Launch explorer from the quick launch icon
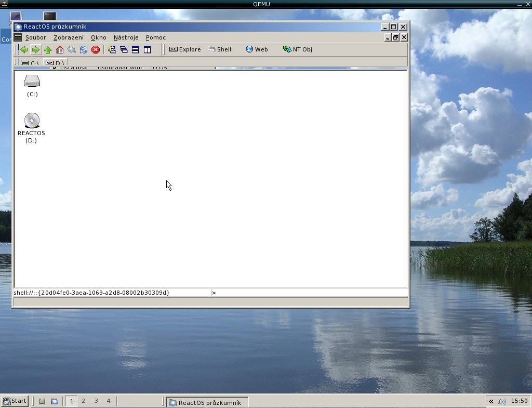This screenshot has height=408, width=532. click(54, 401)
